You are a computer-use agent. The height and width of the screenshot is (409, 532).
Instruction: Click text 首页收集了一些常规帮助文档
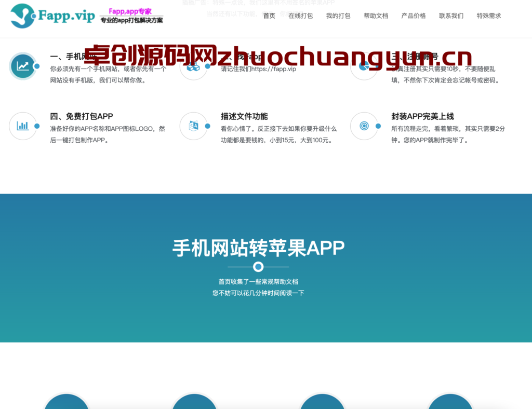[x=258, y=282]
